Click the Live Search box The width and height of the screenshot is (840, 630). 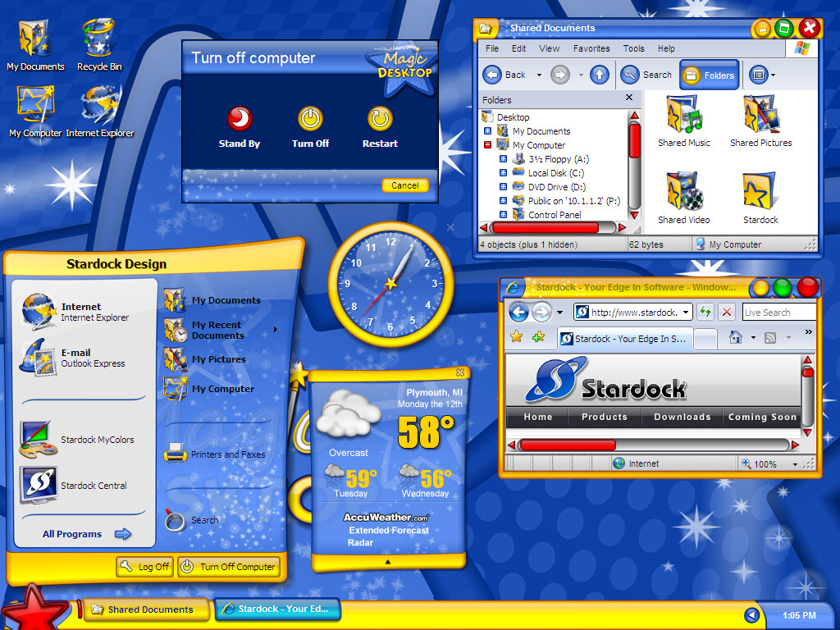pos(779,313)
